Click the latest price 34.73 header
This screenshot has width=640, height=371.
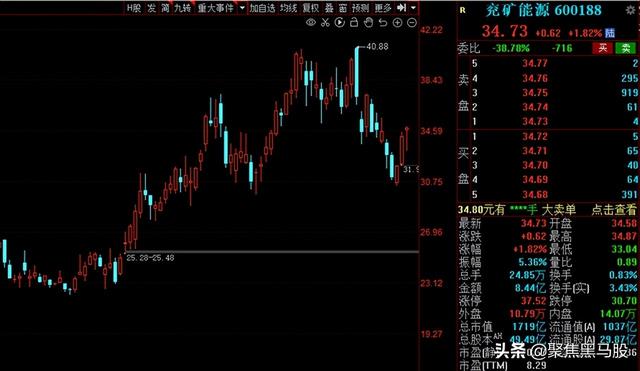click(504, 31)
